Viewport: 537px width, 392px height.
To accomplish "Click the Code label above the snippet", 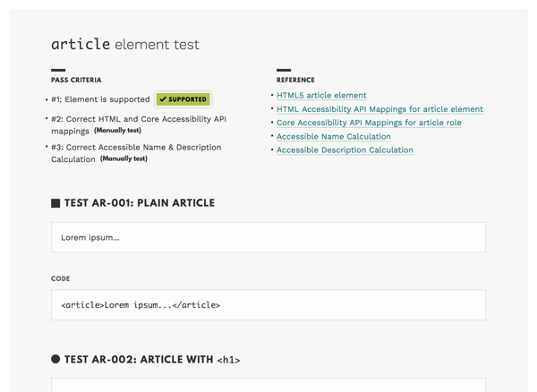I will (x=60, y=278).
